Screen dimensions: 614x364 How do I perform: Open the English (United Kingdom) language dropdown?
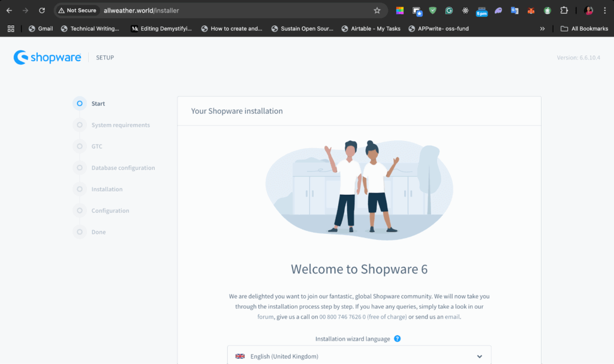click(359, 356)
